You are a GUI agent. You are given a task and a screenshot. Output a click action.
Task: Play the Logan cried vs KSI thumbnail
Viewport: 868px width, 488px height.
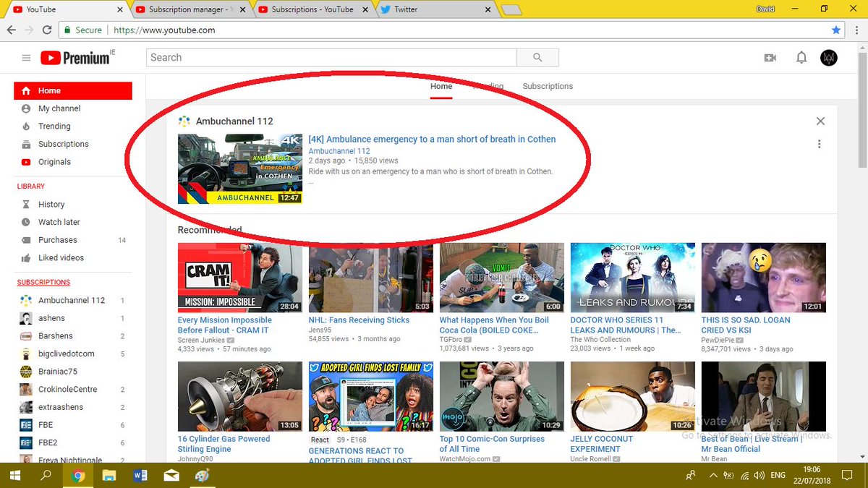click(764, 278)
